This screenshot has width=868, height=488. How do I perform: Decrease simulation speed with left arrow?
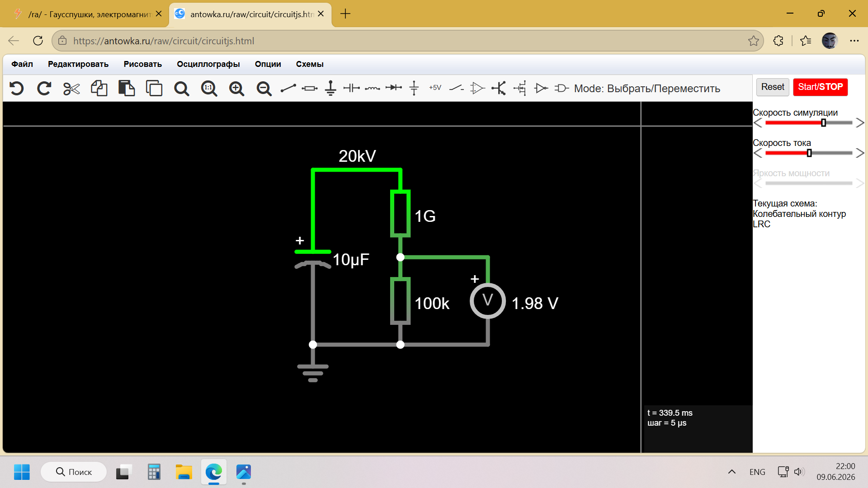(758, 123)
